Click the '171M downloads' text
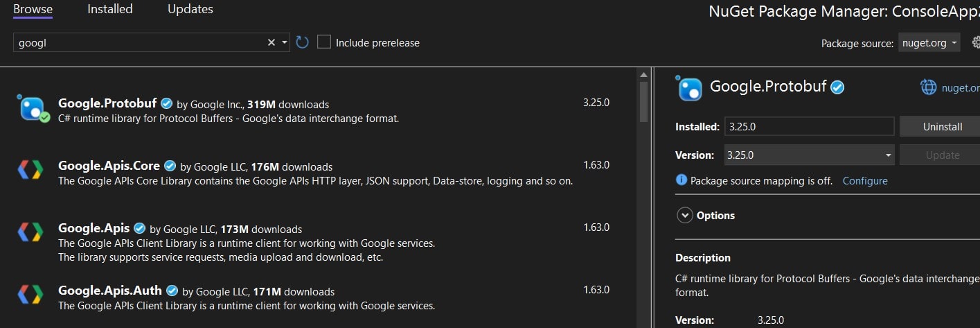980x328 pixels. click(294, 292)
